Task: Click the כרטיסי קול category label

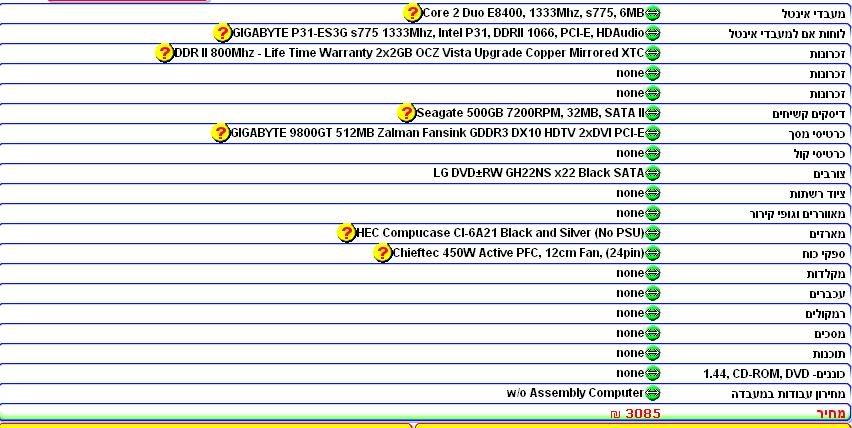Action: [x=819, y=154]
